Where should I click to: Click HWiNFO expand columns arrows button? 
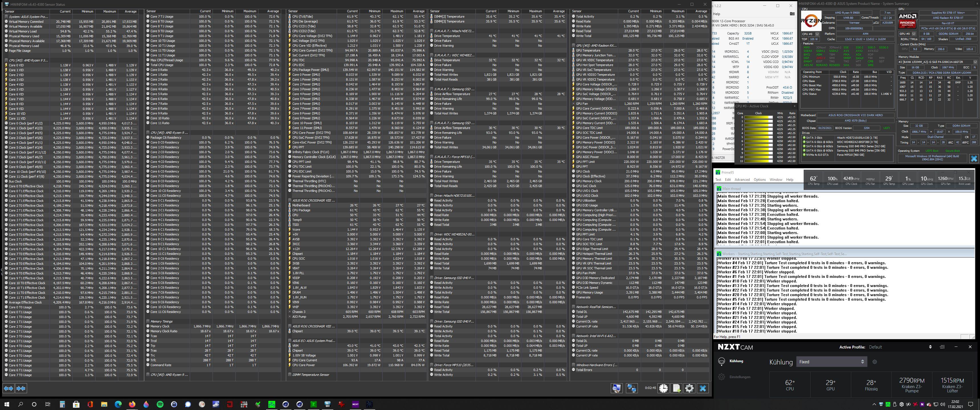pos(8,388)
